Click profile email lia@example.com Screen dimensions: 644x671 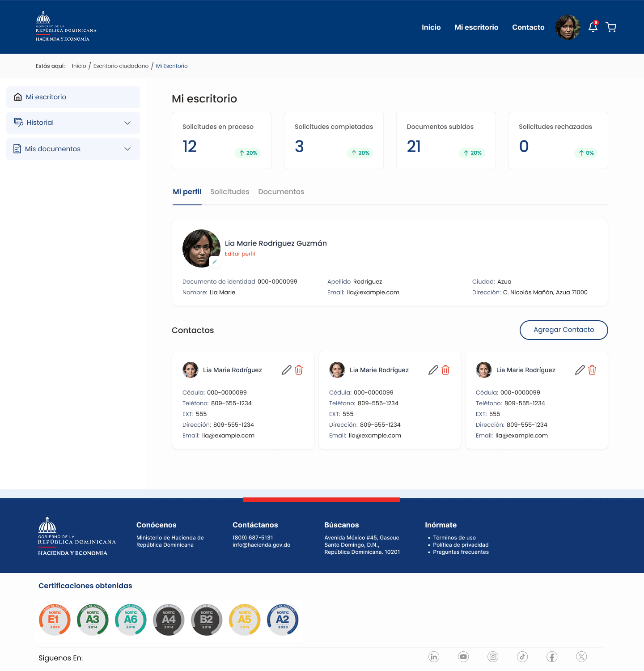[x=373, y=293]
